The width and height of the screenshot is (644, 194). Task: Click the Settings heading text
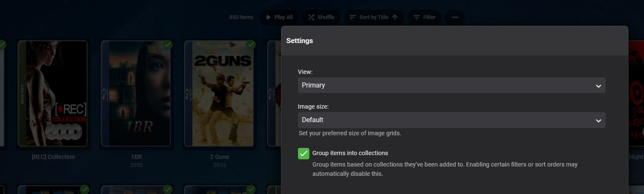click(300, 41)
